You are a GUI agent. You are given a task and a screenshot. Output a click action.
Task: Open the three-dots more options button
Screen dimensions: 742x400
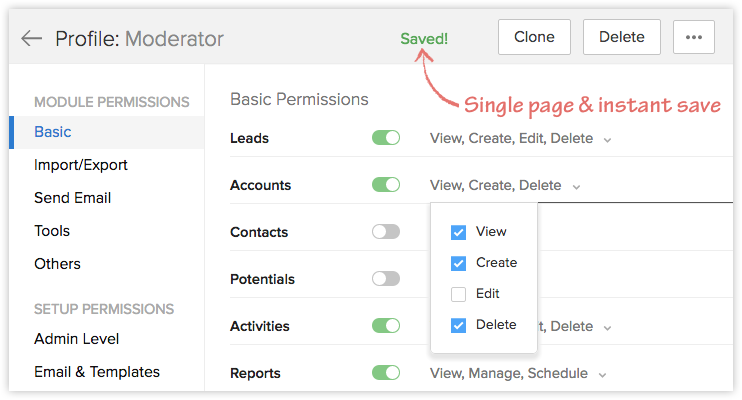(694, 38)
